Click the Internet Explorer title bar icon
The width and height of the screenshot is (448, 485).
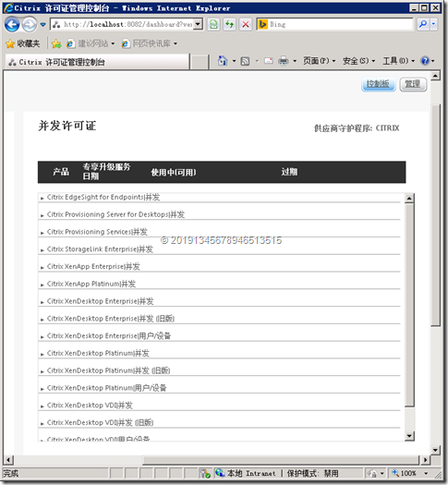pos(8,7)
